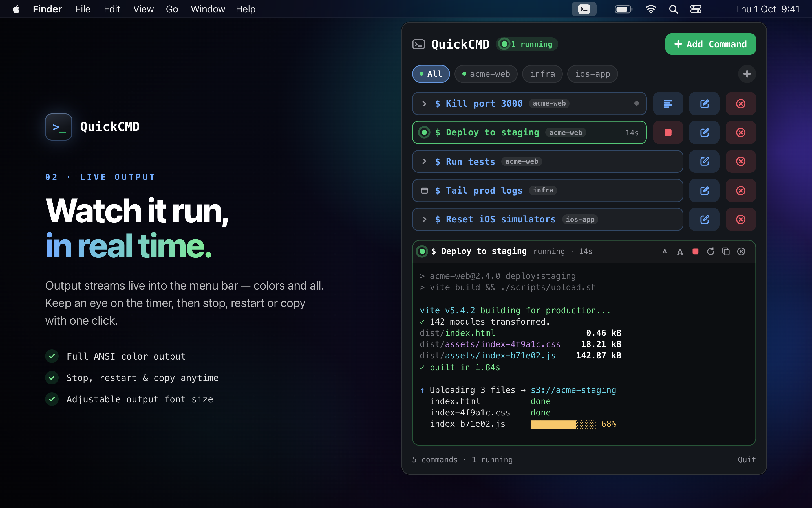812x508 pixels.
Task: Open Spotlight search in menu bar
Action: [673, 9]
